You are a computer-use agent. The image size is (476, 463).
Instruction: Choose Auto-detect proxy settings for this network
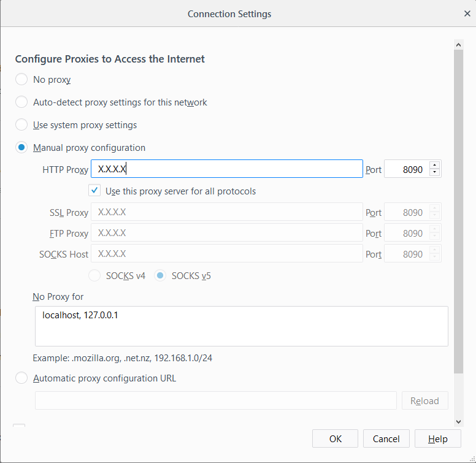pyautogui.click(x=21, y=102)
